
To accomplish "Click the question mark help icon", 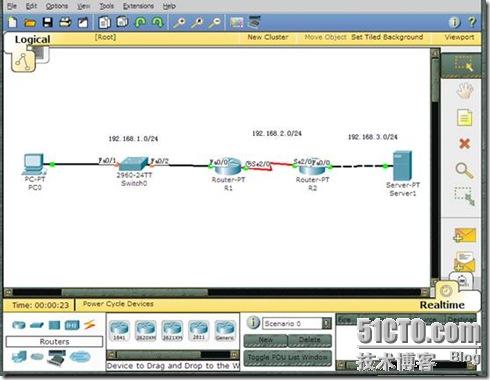I will click(x=472, y=22).
